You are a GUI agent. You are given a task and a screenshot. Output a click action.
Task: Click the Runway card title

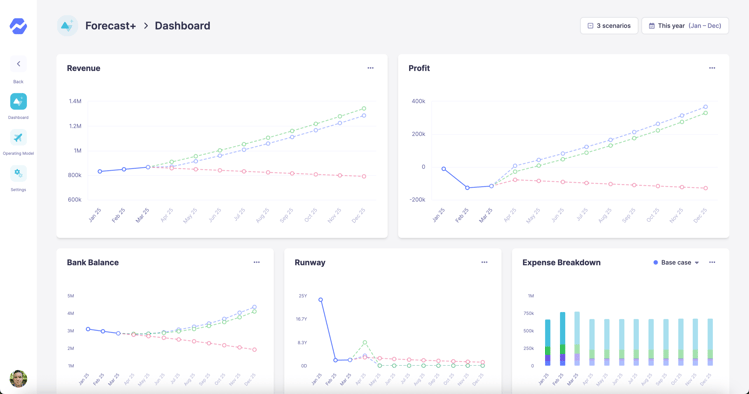[310, 263]
